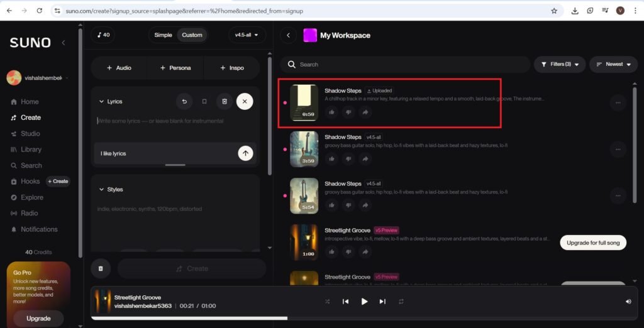Click the + Create hooks button
Image resolution: width=644 pixels, height=328 pixels.
[58, 181]
